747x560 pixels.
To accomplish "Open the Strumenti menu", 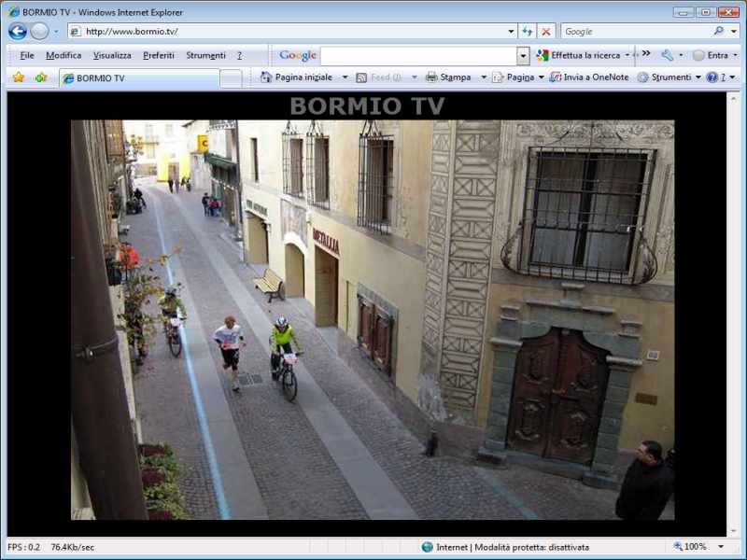I will click(205, 55).
